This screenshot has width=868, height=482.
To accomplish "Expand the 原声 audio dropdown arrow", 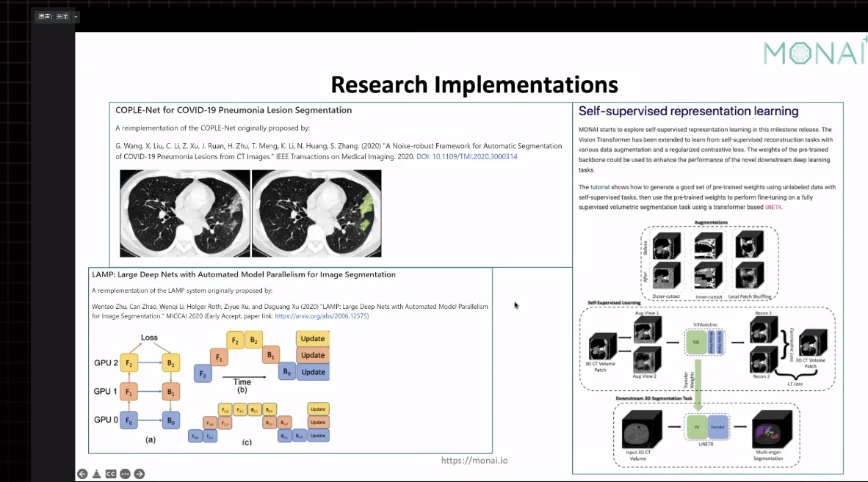I will (x=76, y=17).
